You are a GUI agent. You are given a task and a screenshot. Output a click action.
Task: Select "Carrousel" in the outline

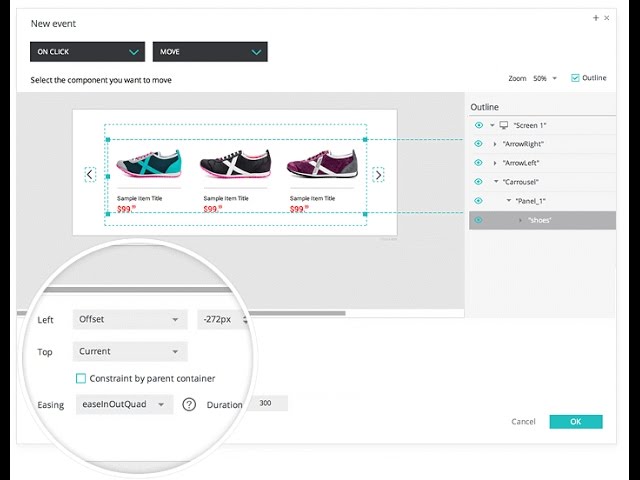click(520, 182)
